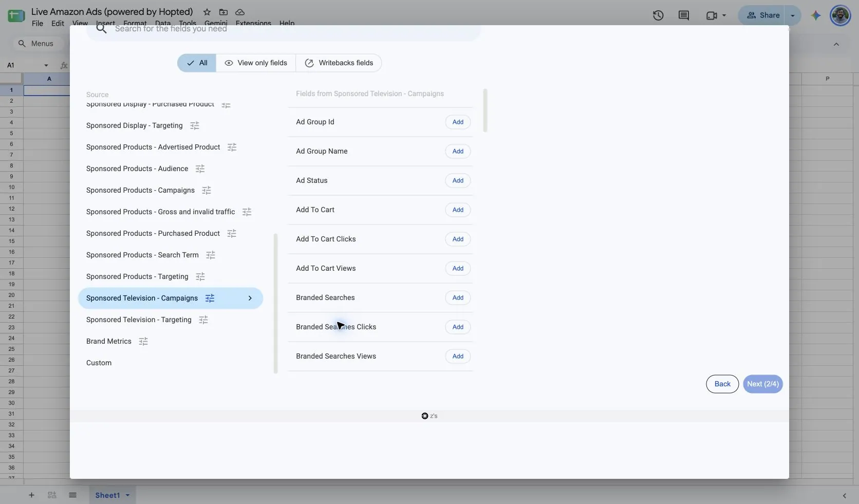This screenshot has width=859, height=504.
Task: Click the Move to folder icon
Action: coord(223,12)
